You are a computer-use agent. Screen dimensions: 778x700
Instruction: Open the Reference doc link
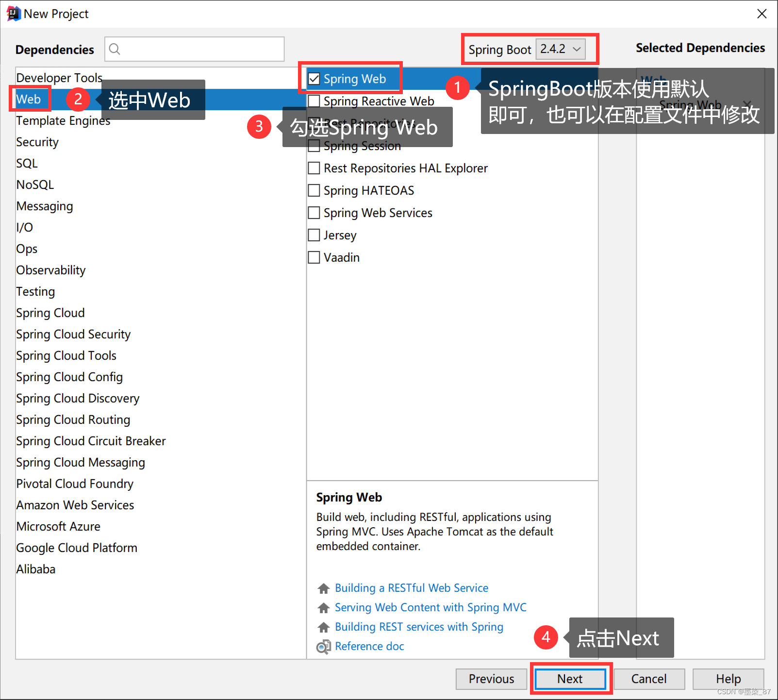pos(369,646)
